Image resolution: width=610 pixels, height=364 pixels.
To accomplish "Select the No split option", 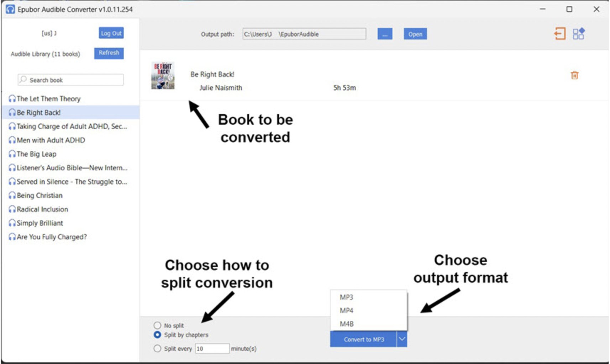I will [x=157, y=325].
